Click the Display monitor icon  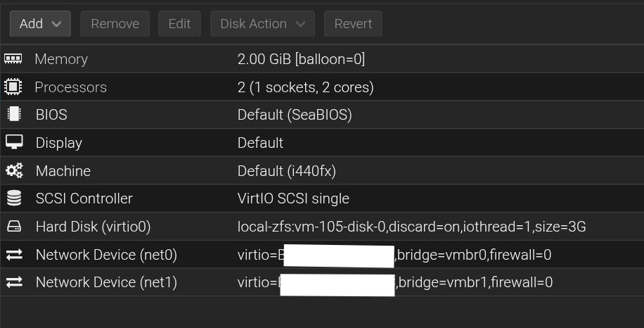pyautogui.click(x=13, y=143)
